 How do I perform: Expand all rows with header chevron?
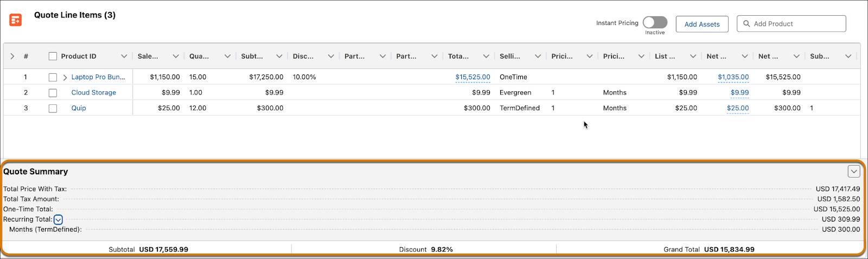point(12,56)
